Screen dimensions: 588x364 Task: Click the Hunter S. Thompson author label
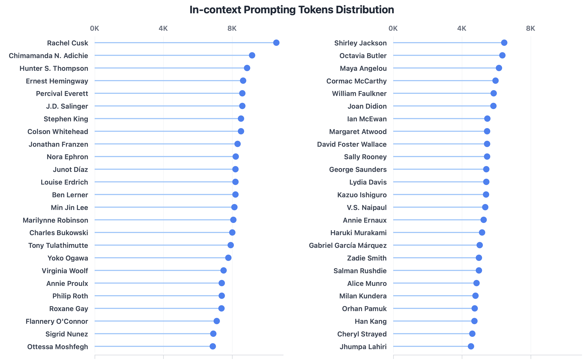[54, 68]
